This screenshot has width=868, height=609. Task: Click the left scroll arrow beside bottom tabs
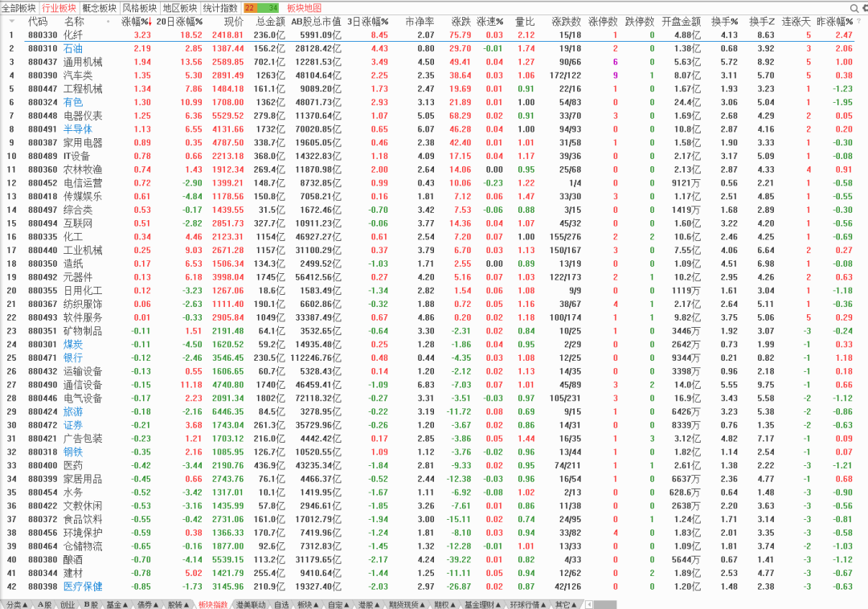click(589, 604)
